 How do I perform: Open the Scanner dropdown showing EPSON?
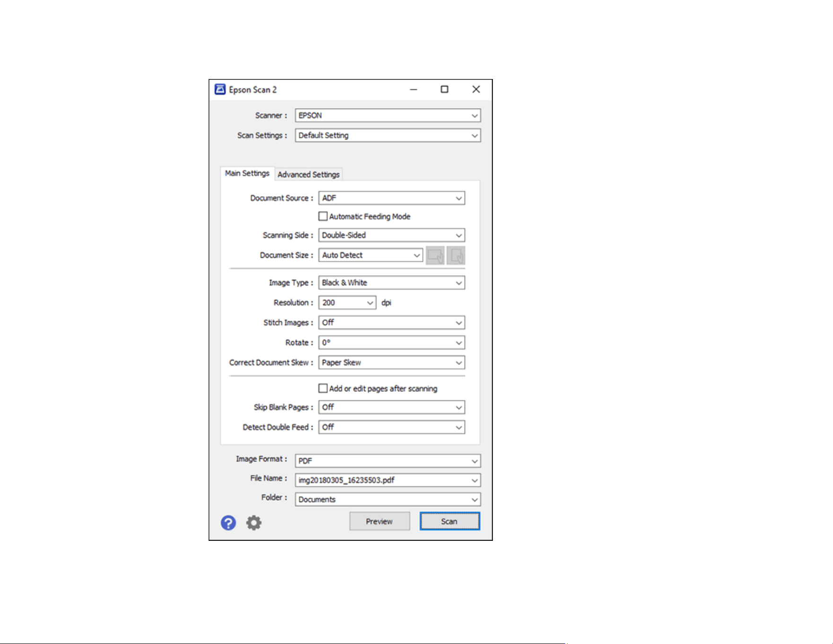tap(388, 115)
